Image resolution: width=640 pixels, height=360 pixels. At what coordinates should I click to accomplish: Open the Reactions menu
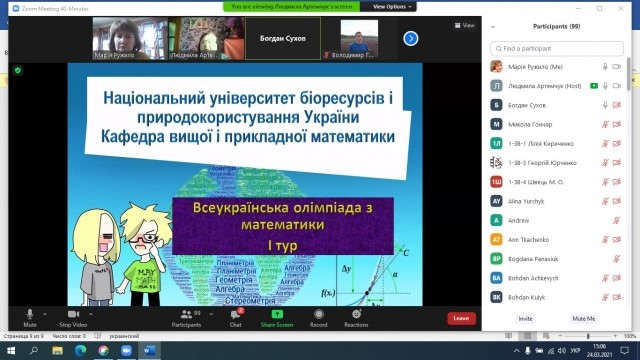[x=356, y=318]
